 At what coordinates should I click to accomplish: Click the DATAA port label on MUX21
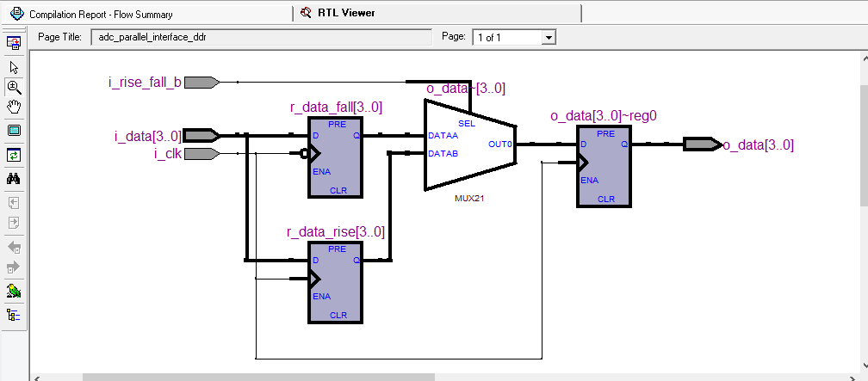pyautogui.click(x=443, y=136)
